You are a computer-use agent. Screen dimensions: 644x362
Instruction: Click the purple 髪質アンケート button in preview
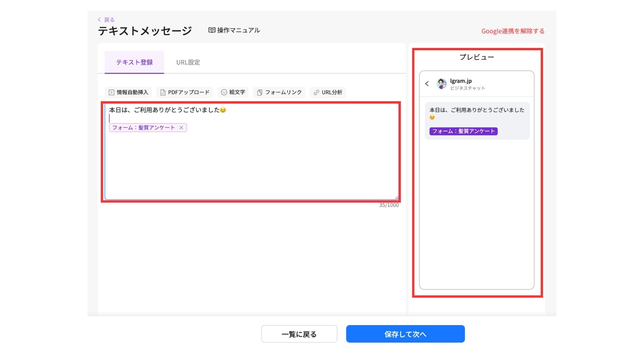tap(463, 131)
